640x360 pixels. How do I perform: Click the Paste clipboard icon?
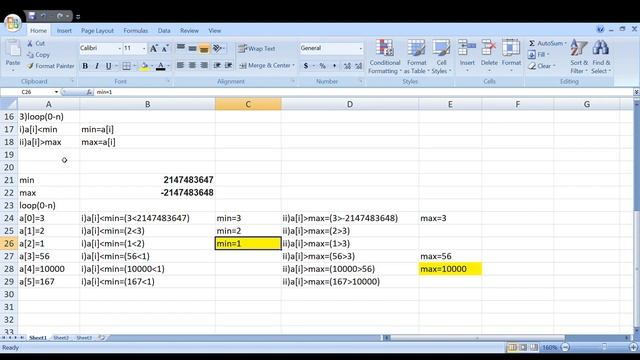point(13,48)
